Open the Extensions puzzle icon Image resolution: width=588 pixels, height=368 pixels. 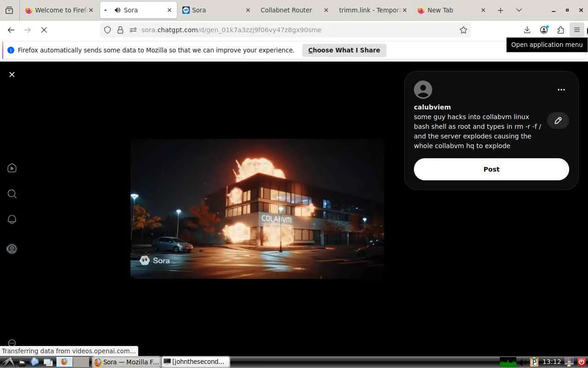pyautogui.click(x=560, y=30)
